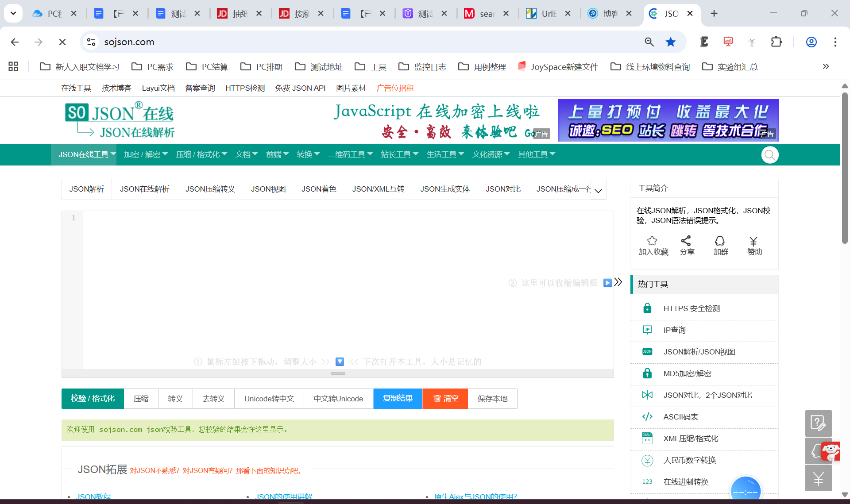Switch to the JSON视图 tab

coord(268,189)
